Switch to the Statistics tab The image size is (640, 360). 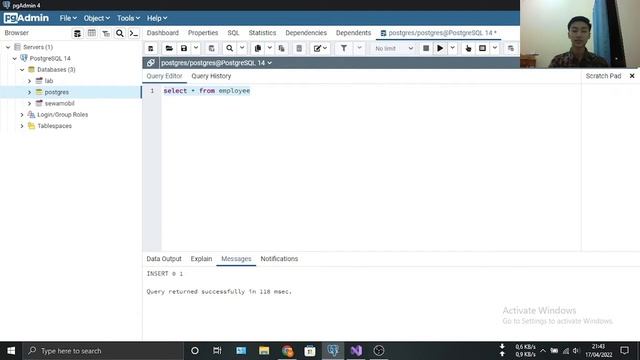click(x=262, y=33)
